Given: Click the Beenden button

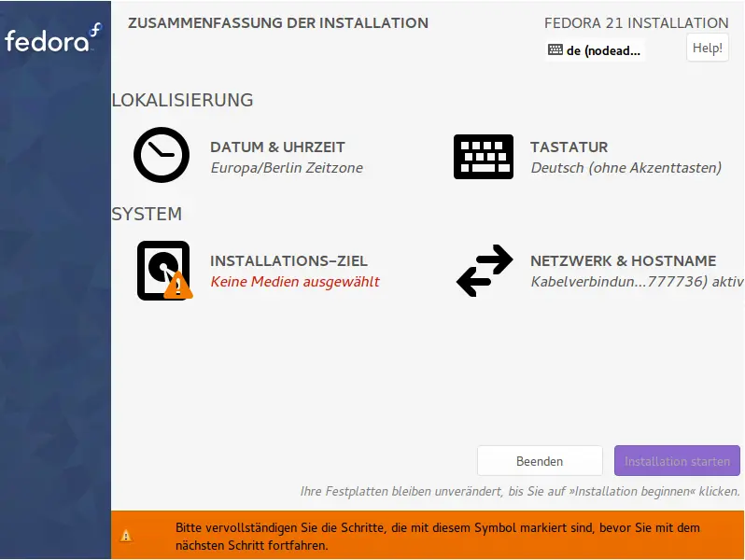Looking at the screenshot, I should (539, 461).
